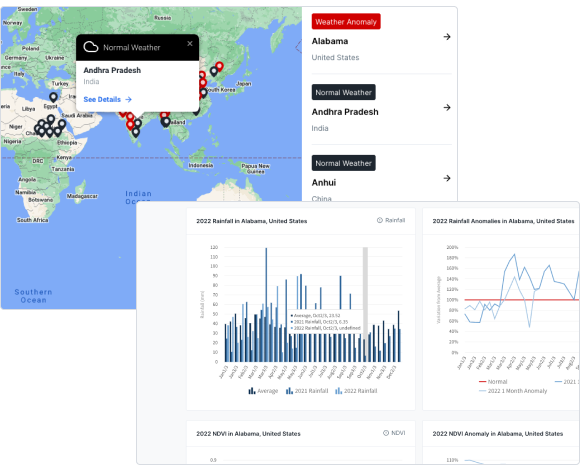The image size is (580, 472).
Task: Toggle Average series in rainfall legend
Action: (x=263, y=391)
